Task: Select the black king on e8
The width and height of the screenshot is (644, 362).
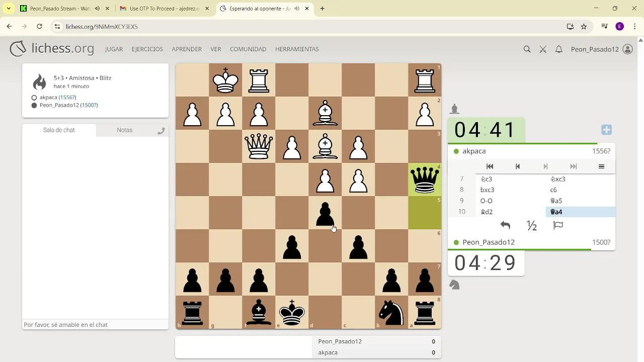Action: pos(292,312)
